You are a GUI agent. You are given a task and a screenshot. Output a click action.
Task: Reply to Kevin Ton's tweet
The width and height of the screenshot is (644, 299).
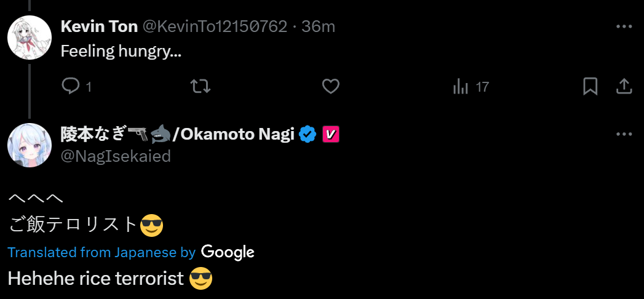pos(71,87)
